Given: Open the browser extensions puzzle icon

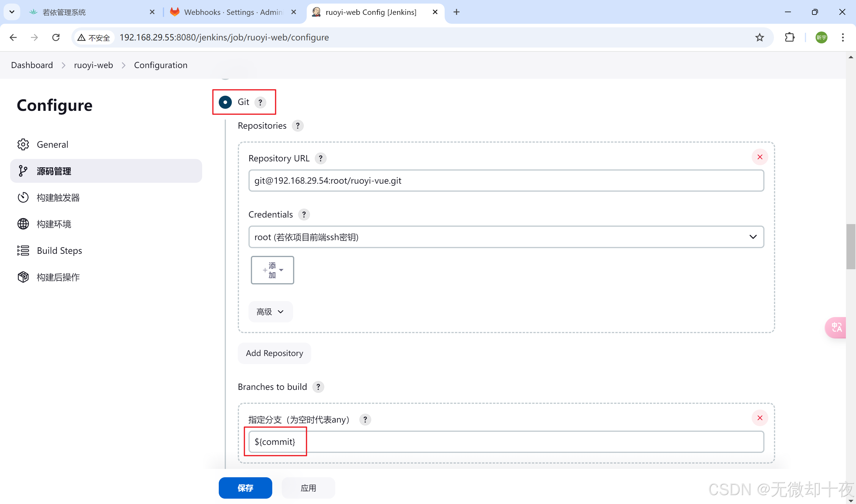Looking at the screenshot, I should tap(789, 37).
